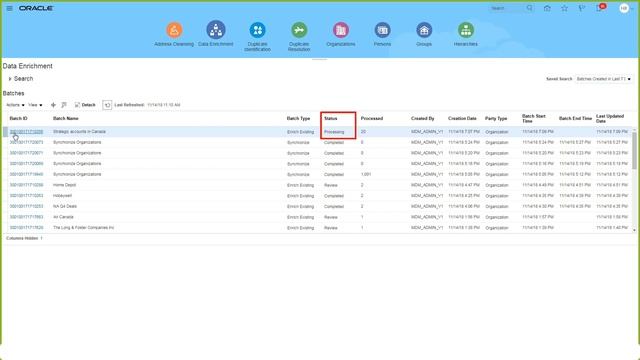
Task: Click the row selector of the first batch
Action: (x=5, y=132)
